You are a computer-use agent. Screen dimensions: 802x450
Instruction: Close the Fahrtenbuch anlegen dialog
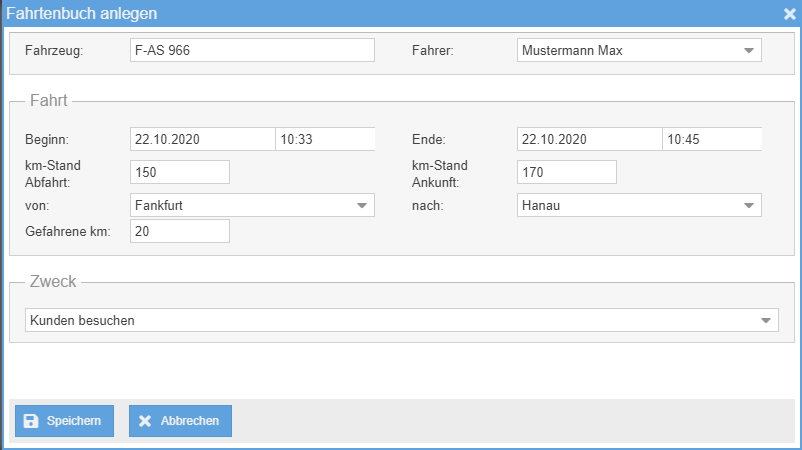pyautogui.click(x=789, y=14)
